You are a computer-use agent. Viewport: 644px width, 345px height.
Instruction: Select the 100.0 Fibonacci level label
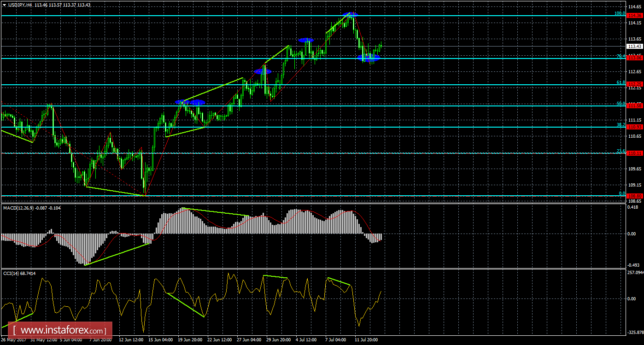pyautogui.click(x=620, y=13)
